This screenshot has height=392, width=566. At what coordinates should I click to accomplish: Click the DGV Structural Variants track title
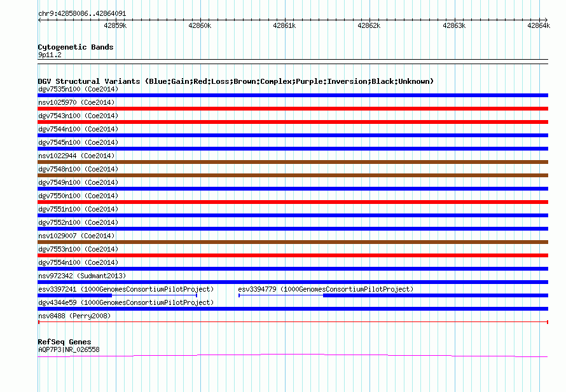[235, 81]
